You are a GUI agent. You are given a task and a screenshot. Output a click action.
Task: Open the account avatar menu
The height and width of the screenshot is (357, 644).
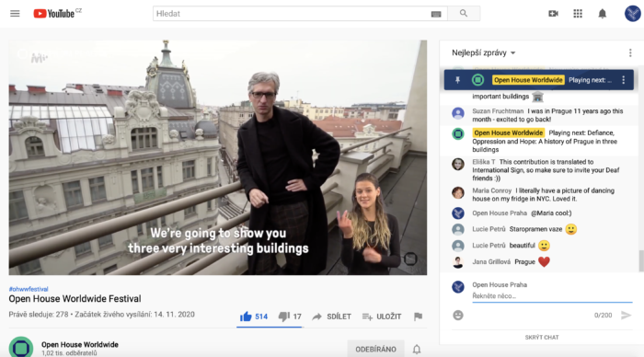633,14
